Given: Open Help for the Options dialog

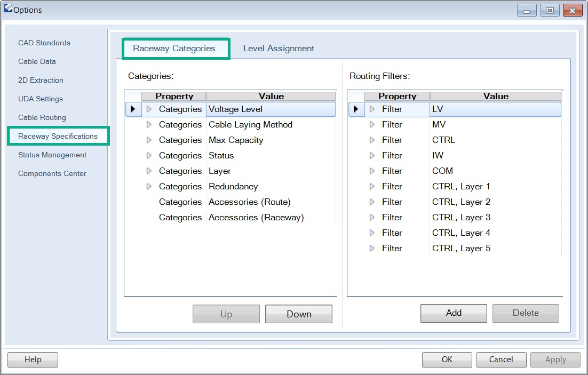Looking at the screenshot, I should [x=33, y=360].
